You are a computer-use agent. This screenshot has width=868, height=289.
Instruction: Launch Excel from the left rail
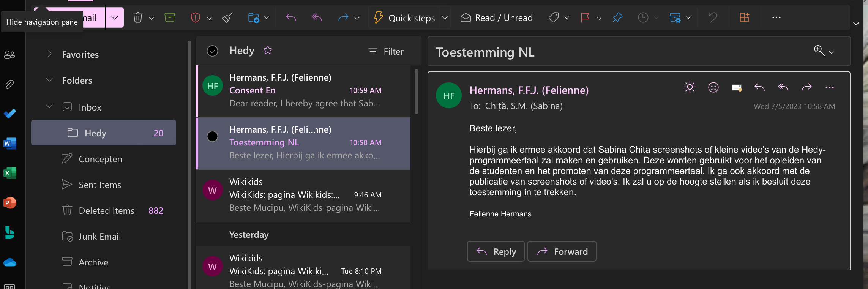click(9, 173)
